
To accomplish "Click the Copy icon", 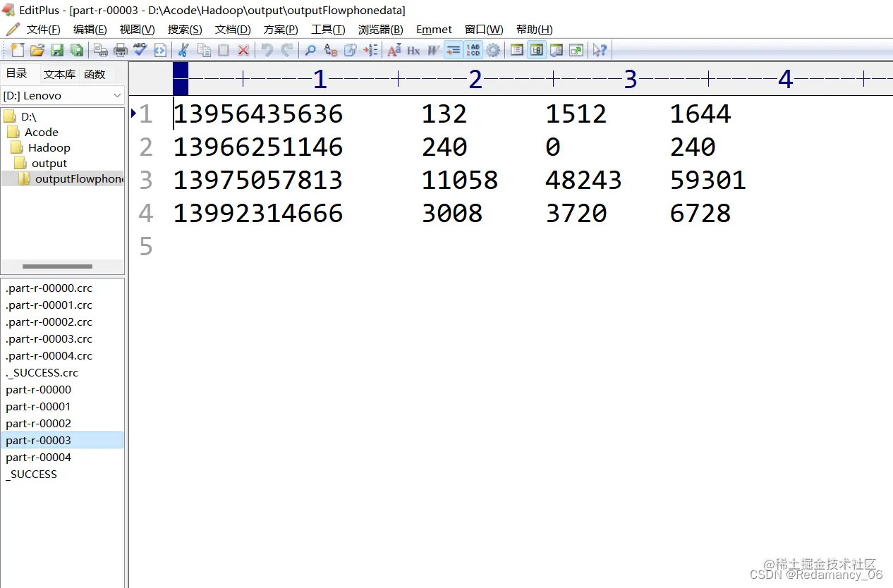I will (x=204, y=50).
